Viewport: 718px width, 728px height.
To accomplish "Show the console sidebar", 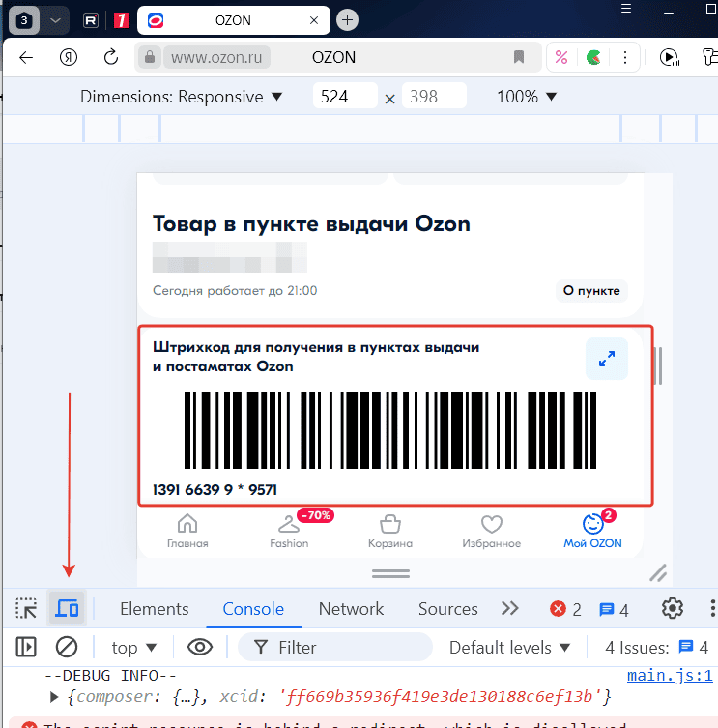I will click(x=26, y=647).
